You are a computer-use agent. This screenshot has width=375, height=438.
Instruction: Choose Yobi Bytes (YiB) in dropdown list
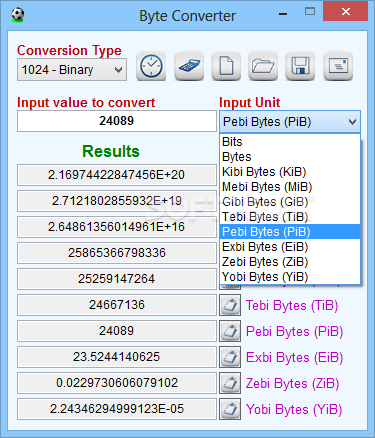(290, 277)
